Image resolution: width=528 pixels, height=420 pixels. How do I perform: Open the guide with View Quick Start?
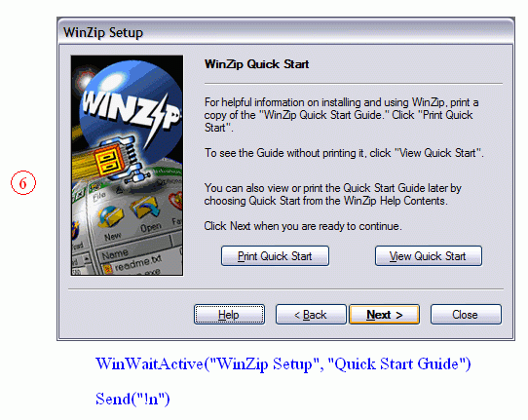pyautogui.click(x=429, y=256)
